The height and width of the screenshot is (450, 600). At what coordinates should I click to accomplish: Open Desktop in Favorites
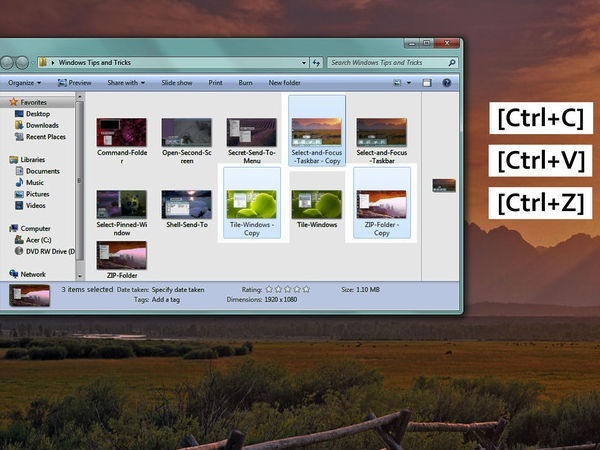point(38,114)
